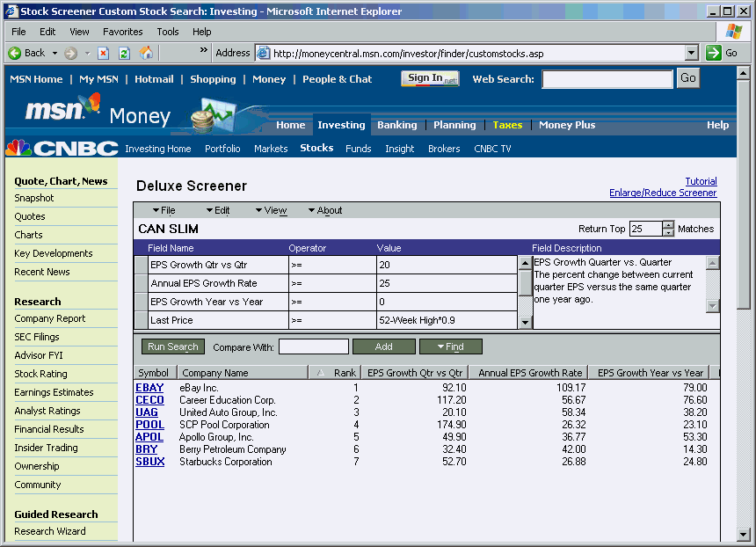Click the Windows flag logo top right

point(732,33)
